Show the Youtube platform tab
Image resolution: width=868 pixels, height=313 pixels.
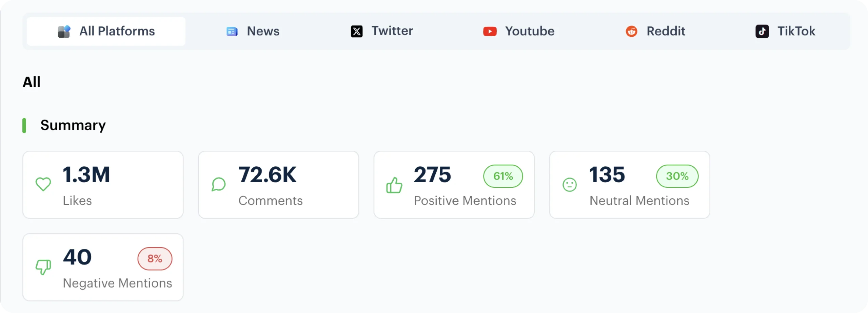[519, 31]
